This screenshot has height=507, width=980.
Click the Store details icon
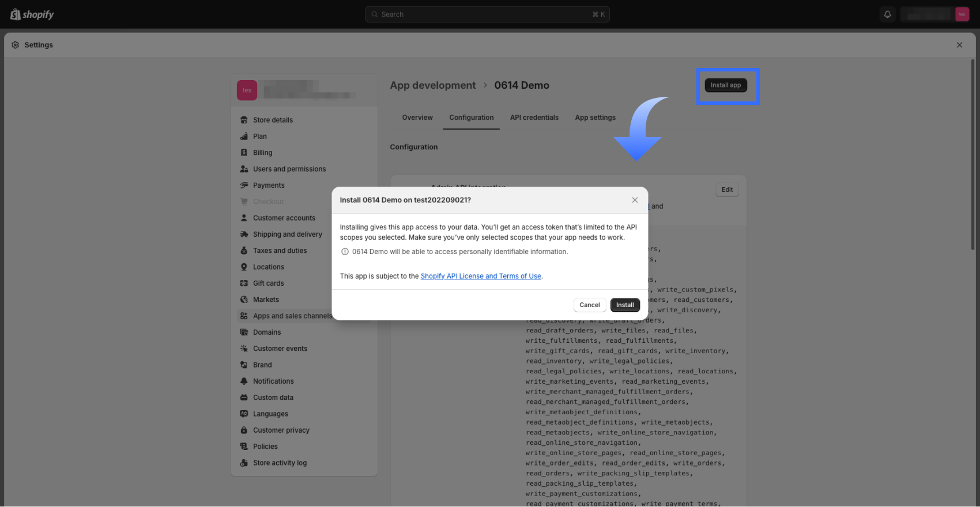tap(244, 120)
